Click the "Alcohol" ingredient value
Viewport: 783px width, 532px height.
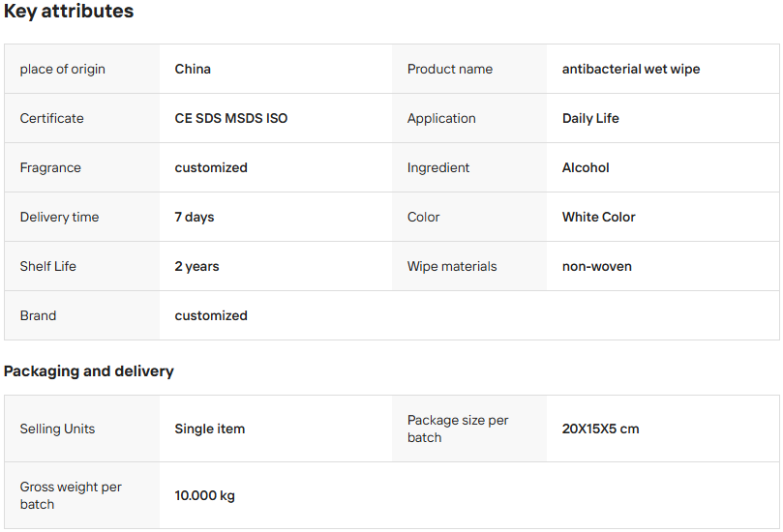(x=586, y=167)
